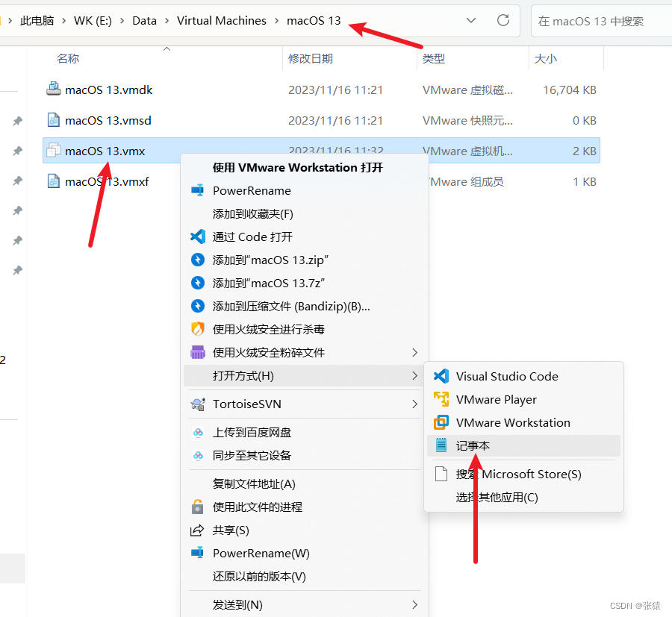
Task: Click the macOS 13.vmsd file icon
Action: tap(54, 120)
